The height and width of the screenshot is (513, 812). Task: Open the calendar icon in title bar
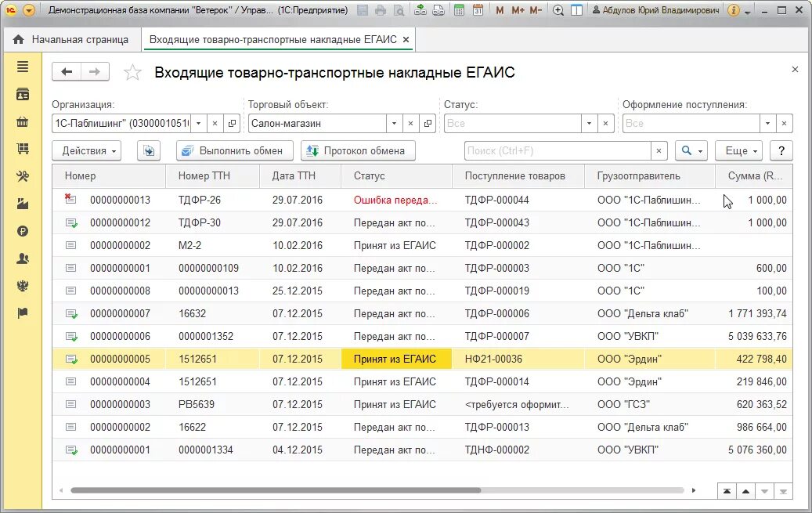coord(478,10)
